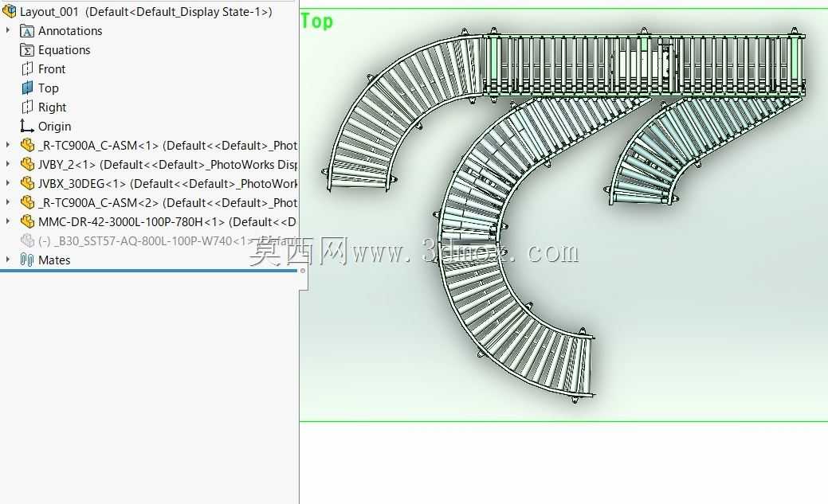
Task: Click the _R-TC900A_C-ASM<1> component icon
Action: point(27,145)
